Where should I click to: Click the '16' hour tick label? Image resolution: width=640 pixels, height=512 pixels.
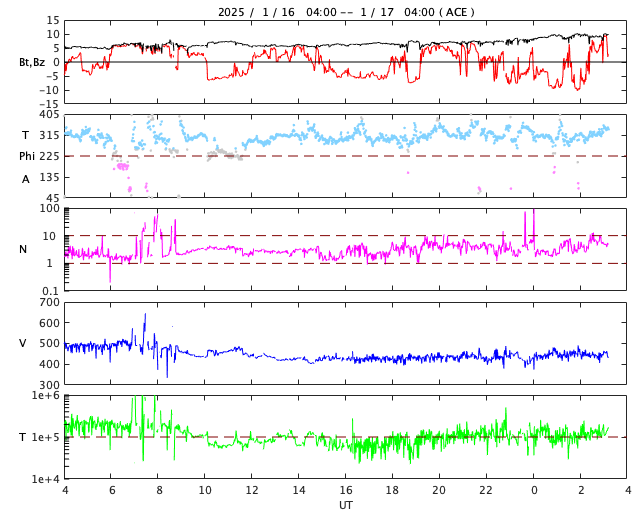pyautogui.click(x=346, y=490)
